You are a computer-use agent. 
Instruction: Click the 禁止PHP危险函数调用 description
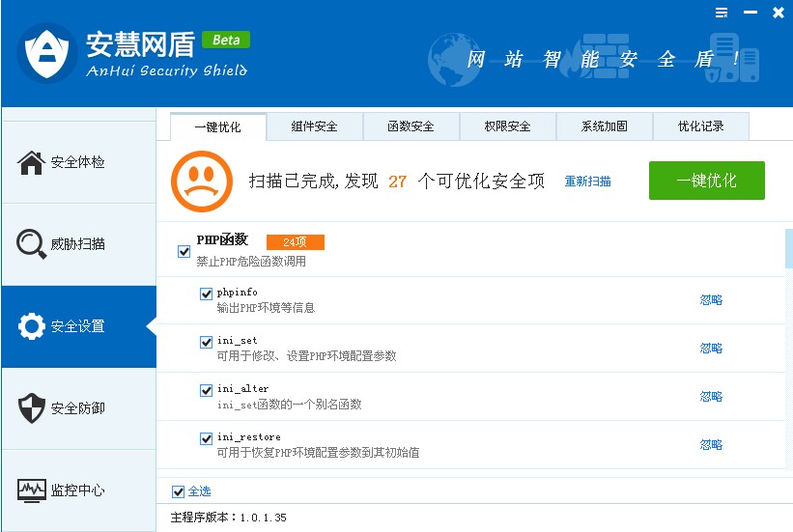pos(251,262)
